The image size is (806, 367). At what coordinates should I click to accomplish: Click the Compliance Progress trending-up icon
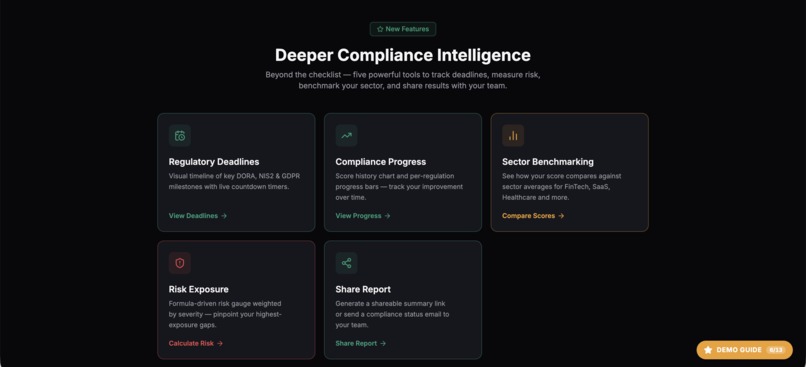point(346,136)
